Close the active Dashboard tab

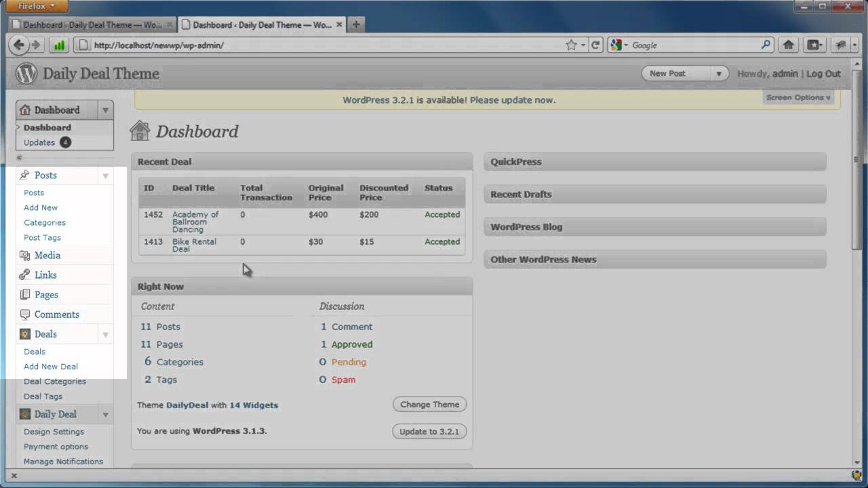[339, 25]
